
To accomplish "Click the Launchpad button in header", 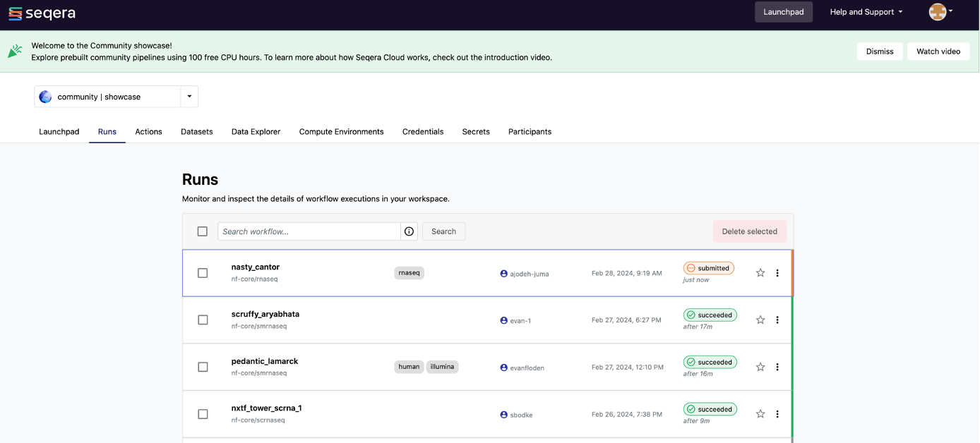I will point(784,12).
